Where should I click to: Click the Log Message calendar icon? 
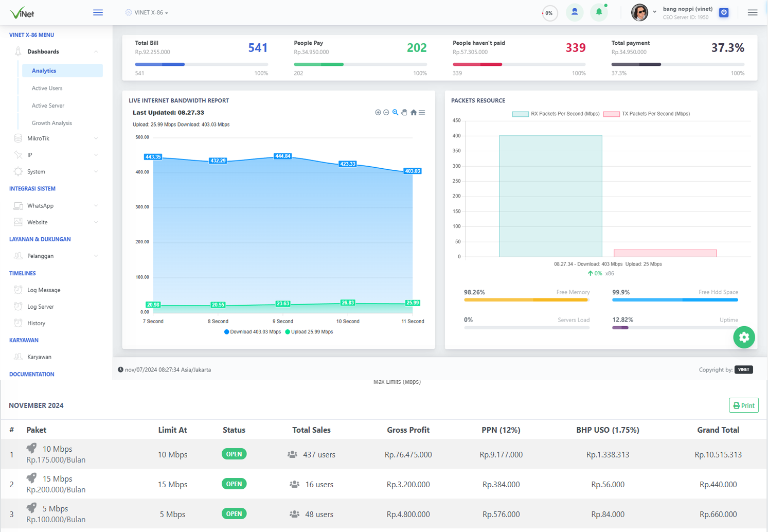click(18, 290)
